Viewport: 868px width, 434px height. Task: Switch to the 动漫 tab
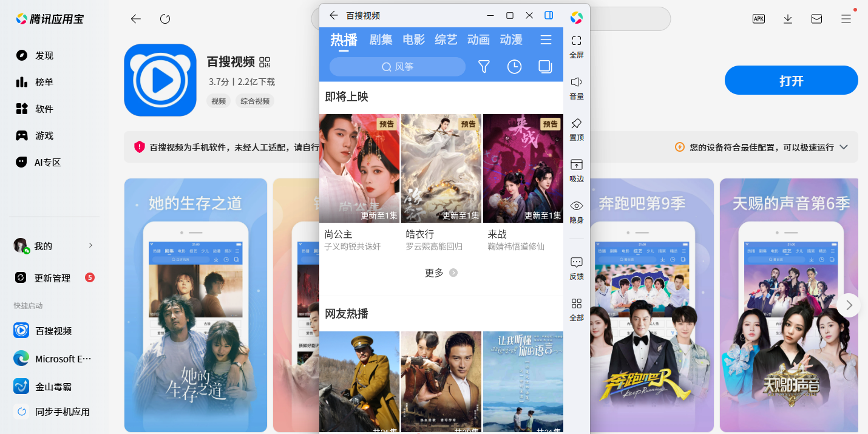pyautogui.click(x=511, y=40)
